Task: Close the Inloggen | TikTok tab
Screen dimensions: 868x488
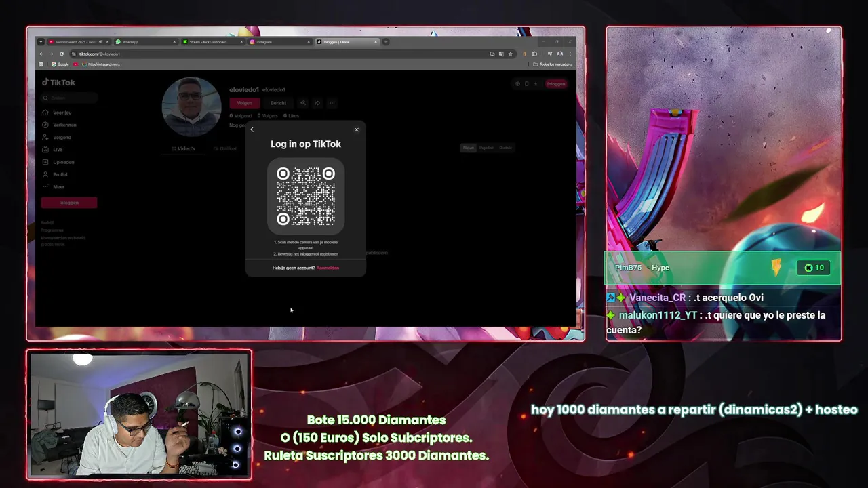Action: coord(376,42)
